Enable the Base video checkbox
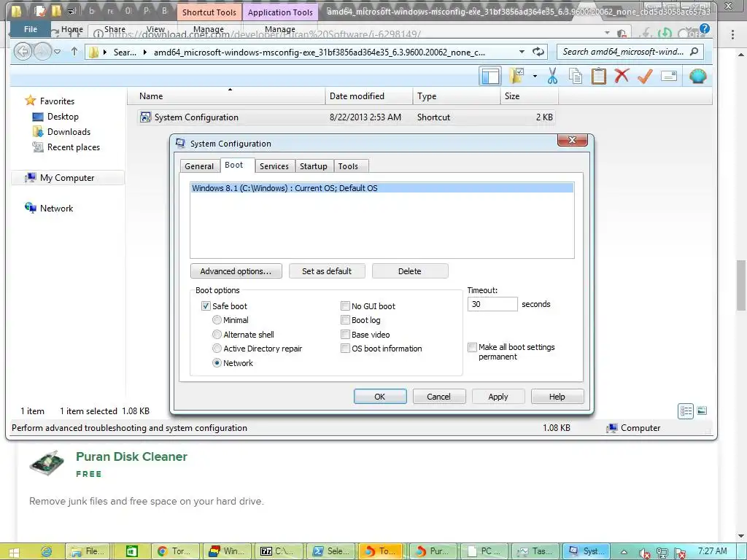This screenshot has width=747, height=560. pyautogui.click(x=345, y=334)
